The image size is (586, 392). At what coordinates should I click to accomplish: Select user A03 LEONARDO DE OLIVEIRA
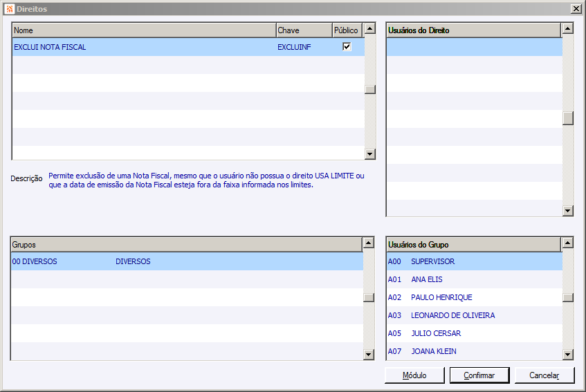tap(475, 315)
